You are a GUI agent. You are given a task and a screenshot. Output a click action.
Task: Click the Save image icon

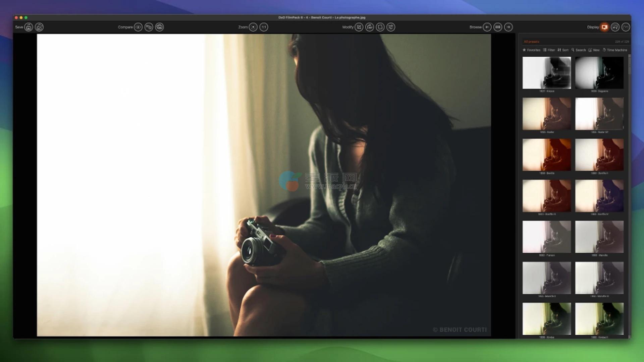[x=29, y=27]
